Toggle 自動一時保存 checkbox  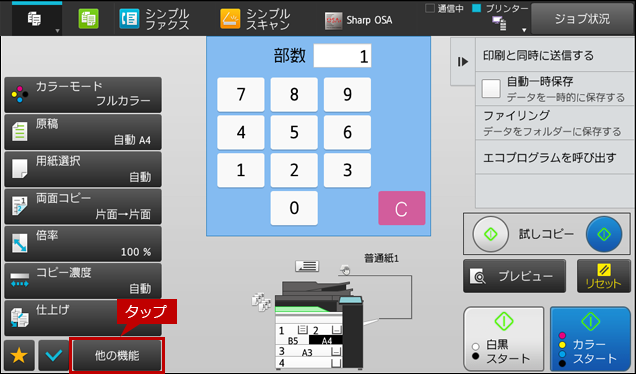coord(491,89)
